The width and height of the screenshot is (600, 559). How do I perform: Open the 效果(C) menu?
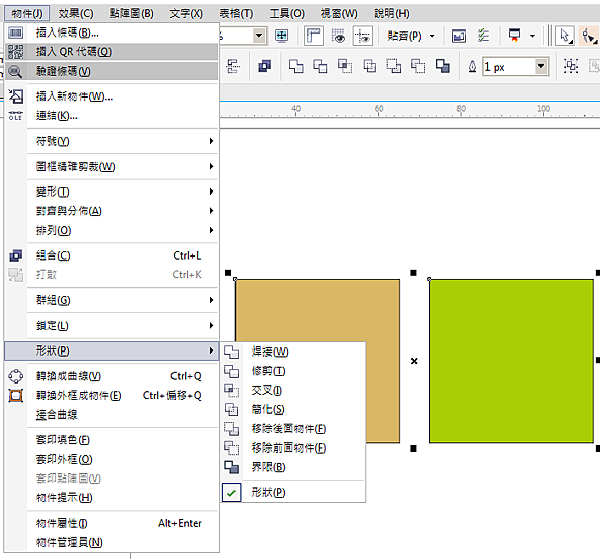click(76, 14)
